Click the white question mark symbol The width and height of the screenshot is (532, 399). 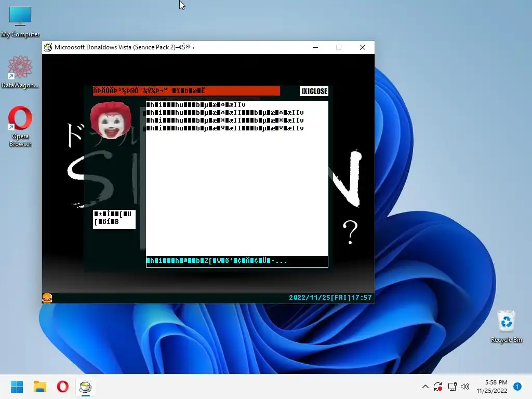tap(350, 232)
